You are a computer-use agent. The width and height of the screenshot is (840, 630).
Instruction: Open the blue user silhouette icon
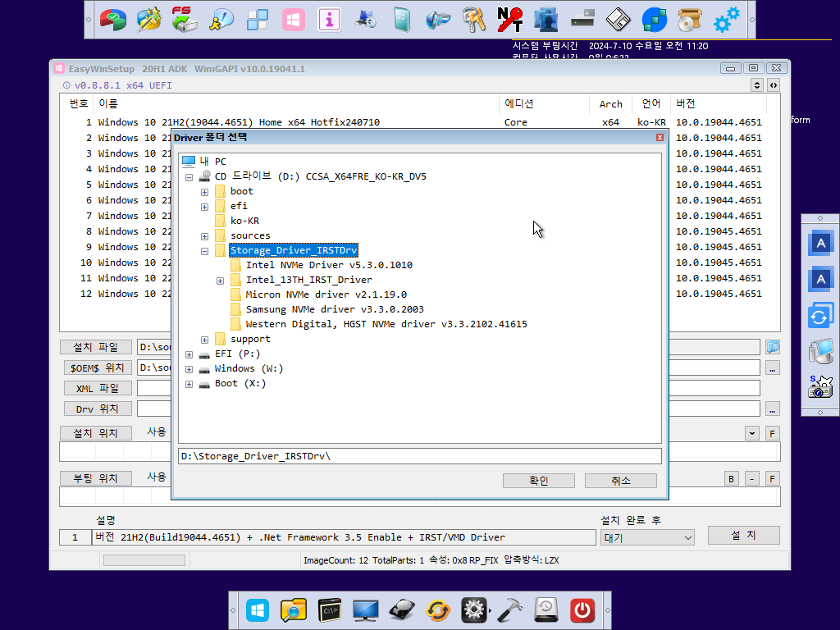pyautogui.click(x=546, y=21)
